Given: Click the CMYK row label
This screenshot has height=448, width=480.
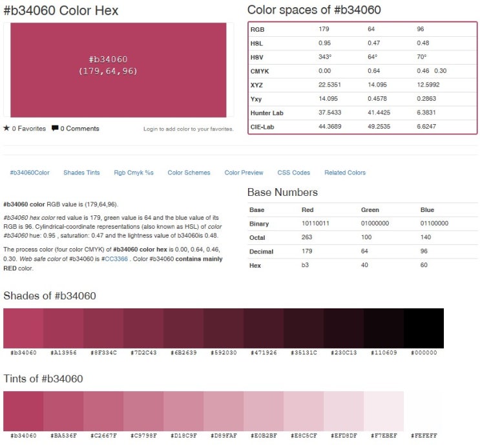Looking at the screenshot, I should tap(260, 71).
